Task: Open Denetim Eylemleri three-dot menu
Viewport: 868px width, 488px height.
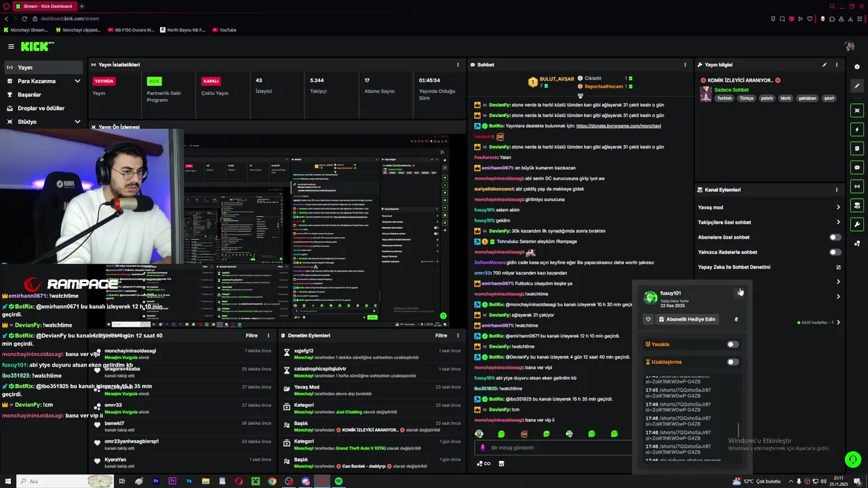Action: coord(458,335)
